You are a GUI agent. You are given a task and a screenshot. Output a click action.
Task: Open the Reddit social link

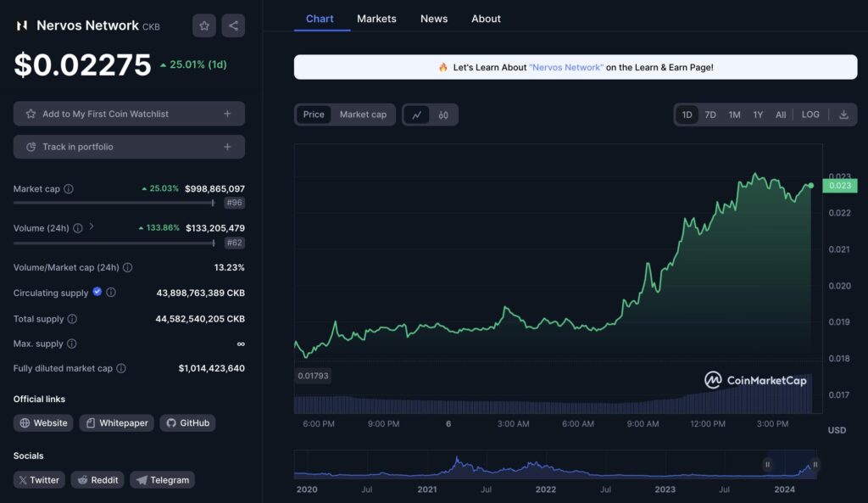coord(97,480)
